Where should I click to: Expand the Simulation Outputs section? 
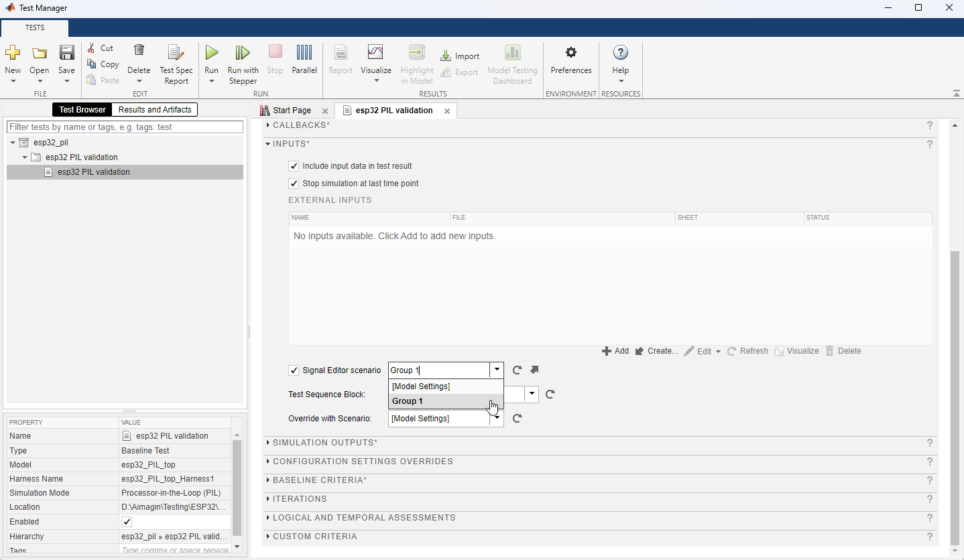pos(268,443)
